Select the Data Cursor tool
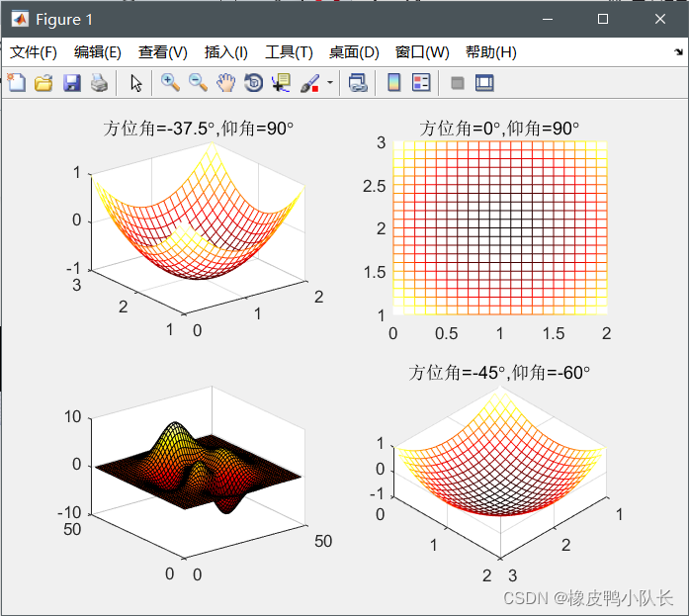This screenshot has width=689, height=616. click(x=281, y=83)
